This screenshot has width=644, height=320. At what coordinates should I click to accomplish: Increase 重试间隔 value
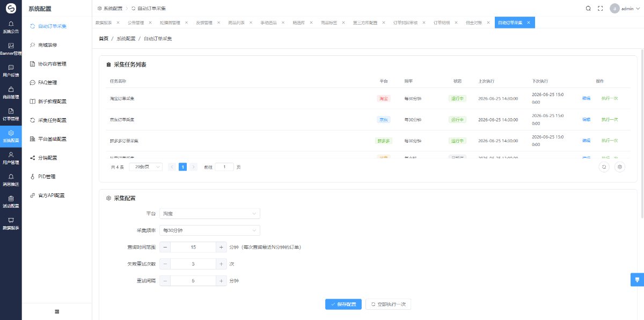[x=221, y=280]
